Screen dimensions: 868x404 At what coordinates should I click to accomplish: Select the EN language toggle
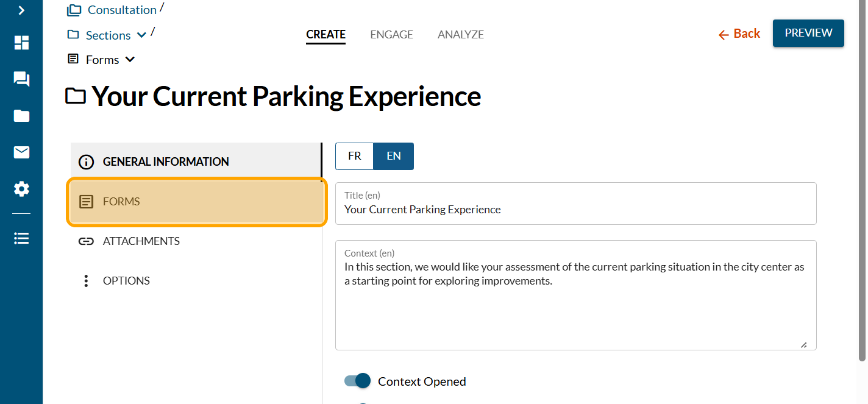point(394,156)
